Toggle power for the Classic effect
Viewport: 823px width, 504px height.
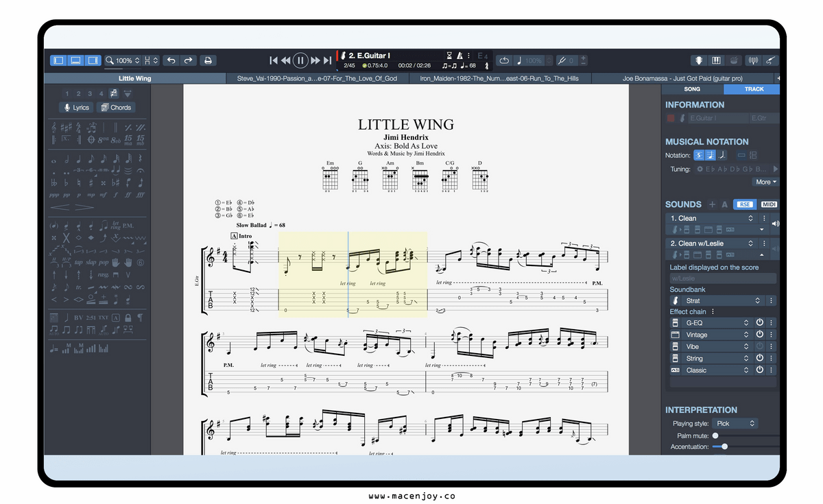760,370
